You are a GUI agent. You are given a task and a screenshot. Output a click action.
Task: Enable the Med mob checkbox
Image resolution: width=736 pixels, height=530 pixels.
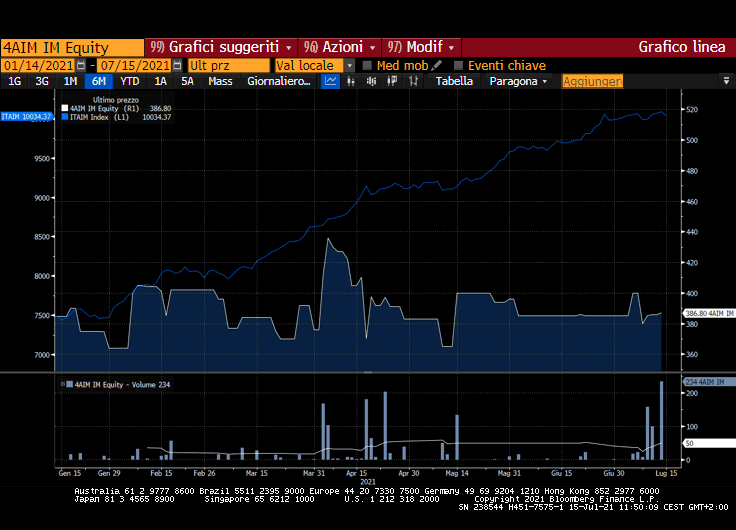click(367, 65)
